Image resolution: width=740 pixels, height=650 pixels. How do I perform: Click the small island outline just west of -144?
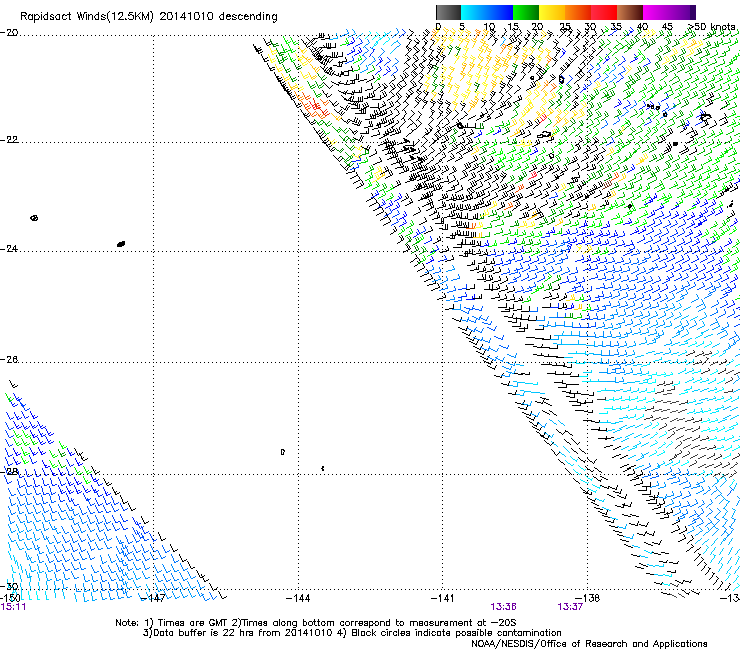pyautogui.click(x=283, y=452)
